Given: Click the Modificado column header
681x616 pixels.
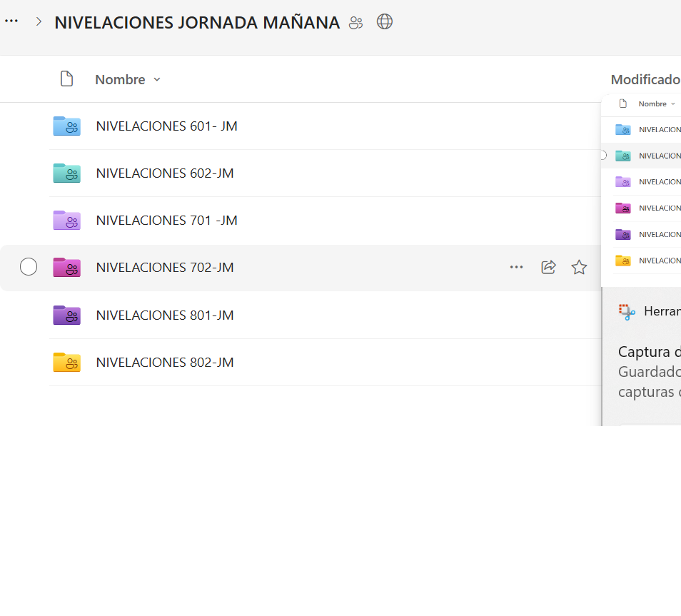Looking at the screenshot, I should tap(645, 79).
